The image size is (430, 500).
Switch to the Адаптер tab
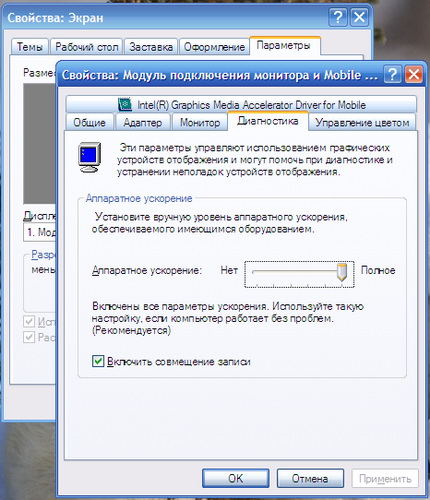pyautogui.click(x=143, y=122)
